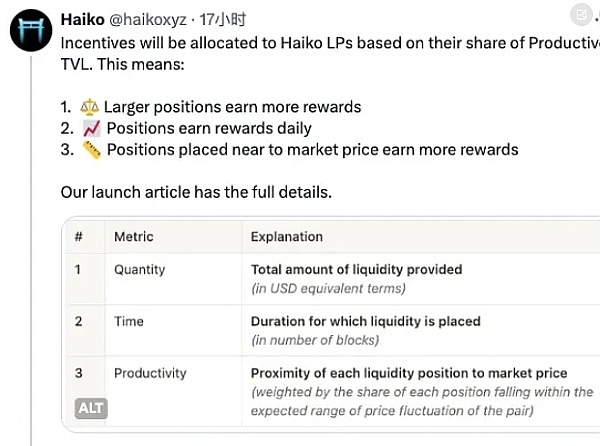
Task: Click the grey icon at top right
Action: pos(580,17)
